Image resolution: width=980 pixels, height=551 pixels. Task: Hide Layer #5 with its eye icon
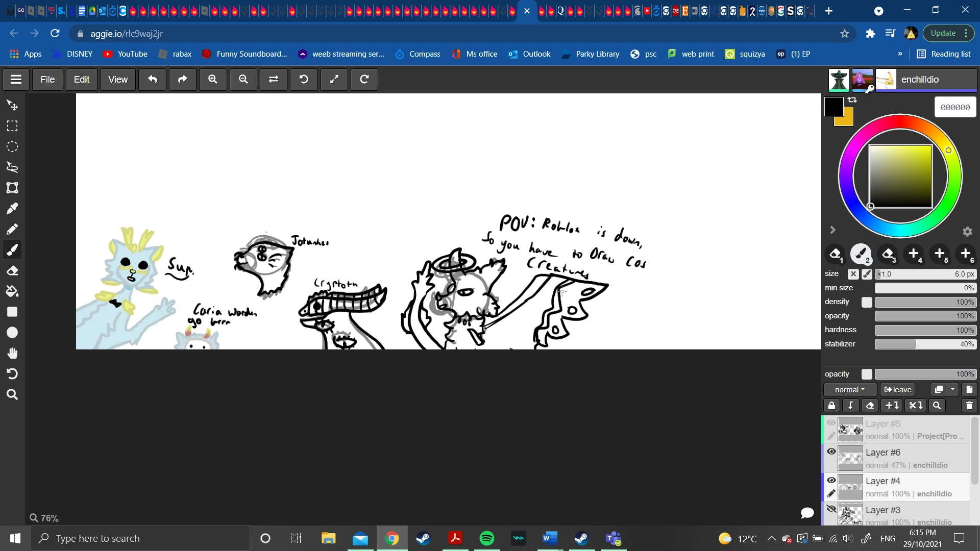pos(831,423)
